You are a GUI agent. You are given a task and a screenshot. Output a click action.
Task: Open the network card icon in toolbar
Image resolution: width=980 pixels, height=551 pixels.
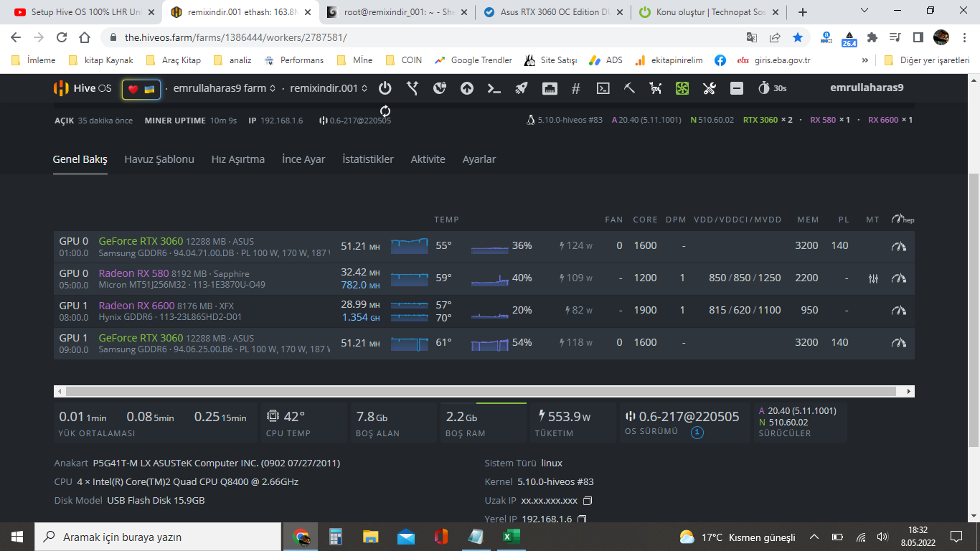550,88
